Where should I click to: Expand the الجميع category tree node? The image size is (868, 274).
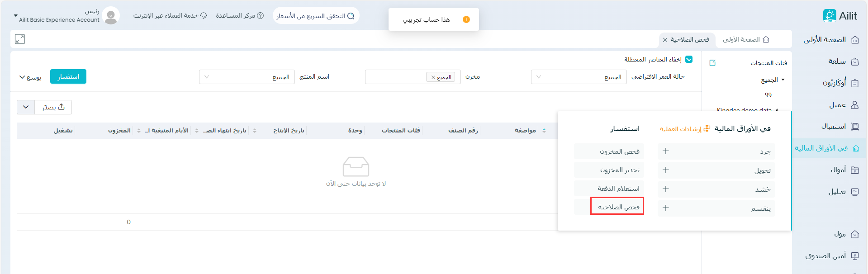tap(783, 80)
